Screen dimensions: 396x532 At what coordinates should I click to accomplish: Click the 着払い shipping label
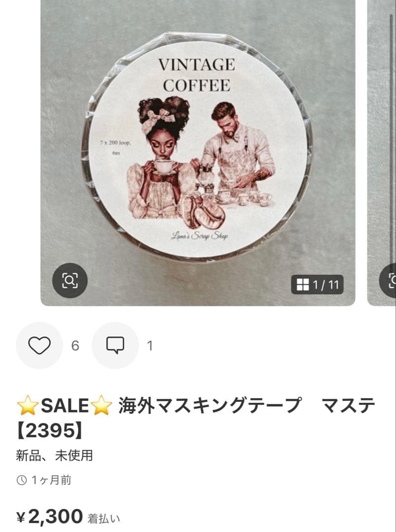point(104,518)
